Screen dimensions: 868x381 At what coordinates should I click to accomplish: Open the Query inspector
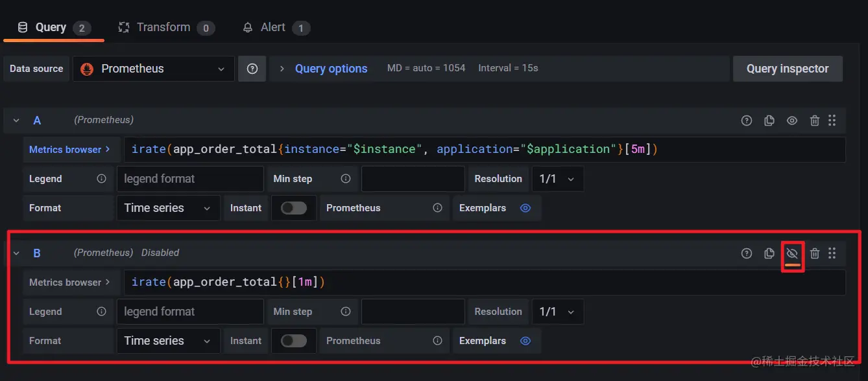(788, 69)
